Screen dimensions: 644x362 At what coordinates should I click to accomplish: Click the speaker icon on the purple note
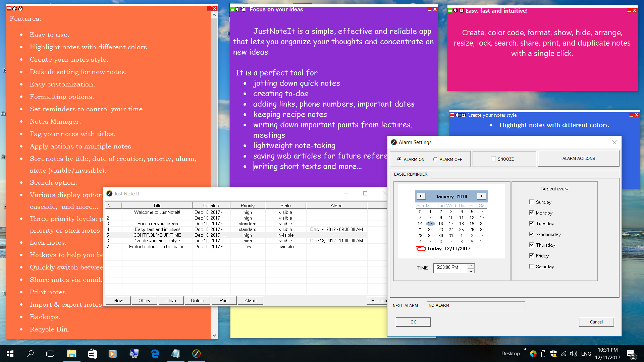(238, 9)
